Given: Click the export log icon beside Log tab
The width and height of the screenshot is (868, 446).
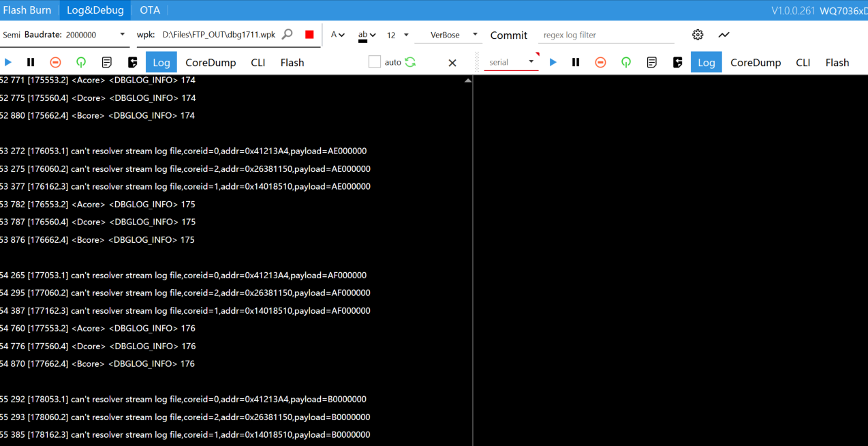Looking at the screenshot, I should (131, 62).
